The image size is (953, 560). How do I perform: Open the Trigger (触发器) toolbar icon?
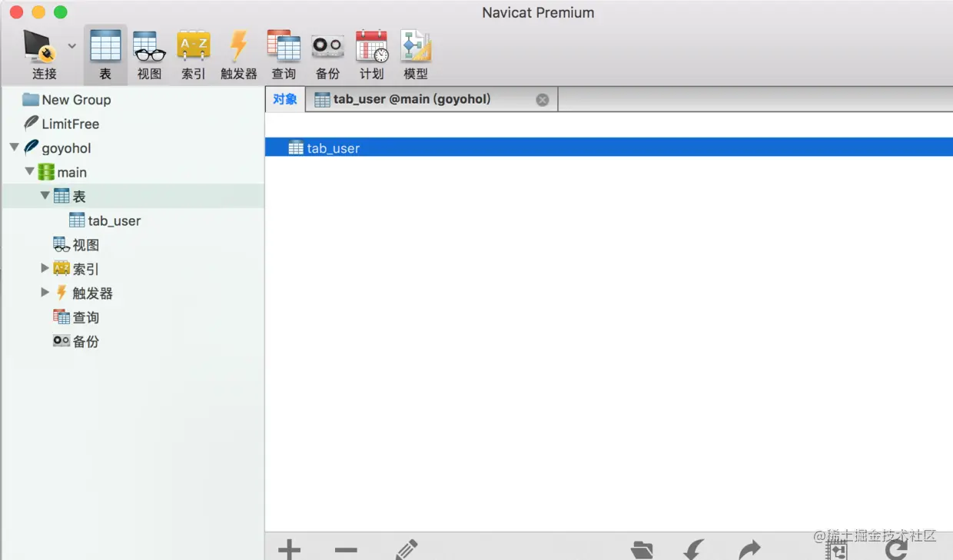point(238,55)
